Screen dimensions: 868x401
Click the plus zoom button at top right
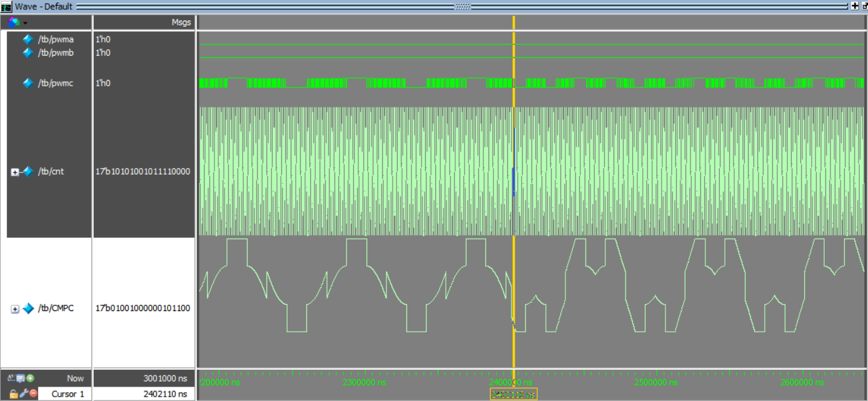tap(855, 6)
